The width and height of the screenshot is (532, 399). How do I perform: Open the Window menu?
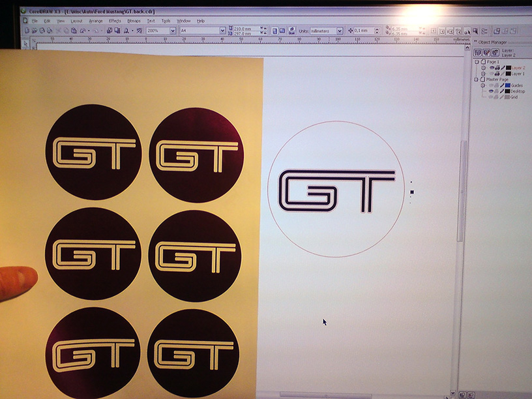click(184, 21)
